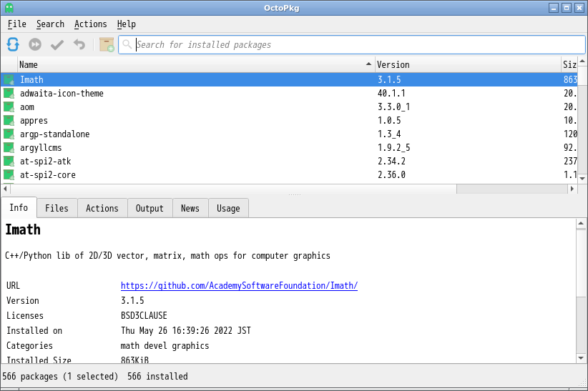
Task: Click version 3.3.0_1 cell
Action: pos(393,107)
